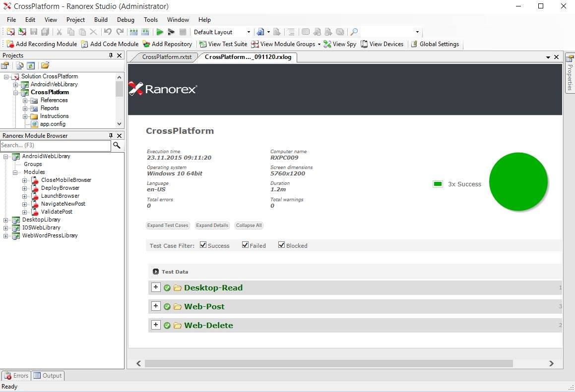Disable the Failed test case filter

(x=245, y=244)
